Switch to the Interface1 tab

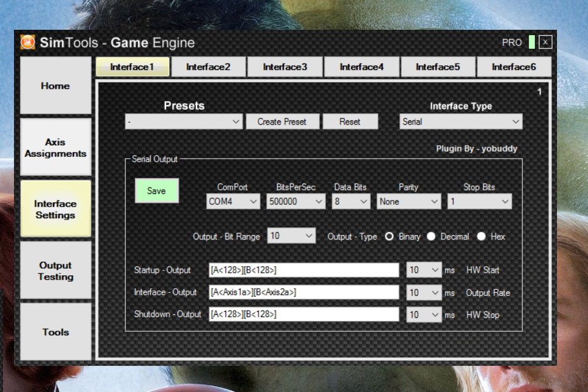(133, 67)
